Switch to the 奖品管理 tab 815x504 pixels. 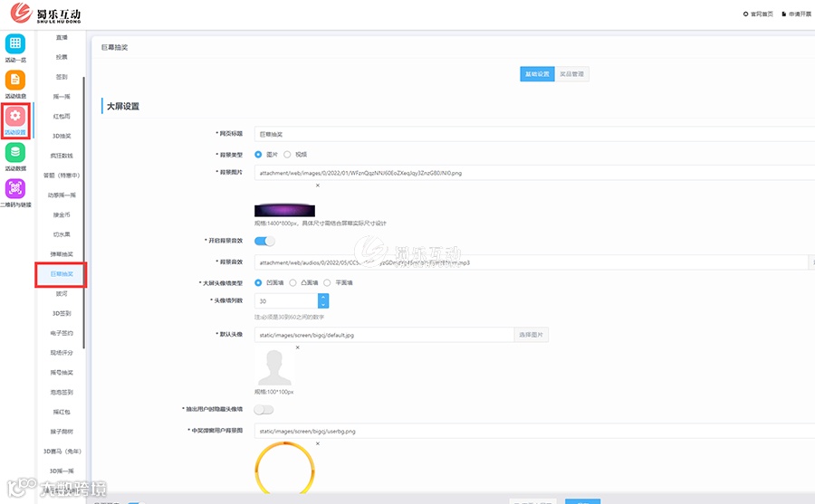pos(571,74)
